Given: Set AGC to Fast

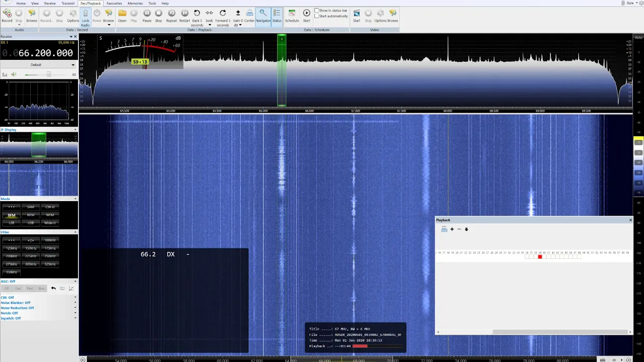Looking at the screenshot, I should click(x=18, y=289).
